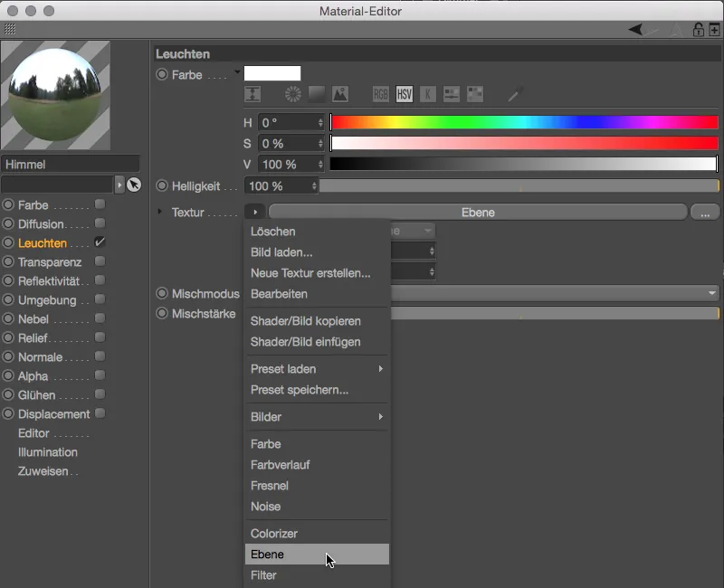Expand the Textur disclosure triangle
Screen dimensions: 724x588
(x=160, y=212)
